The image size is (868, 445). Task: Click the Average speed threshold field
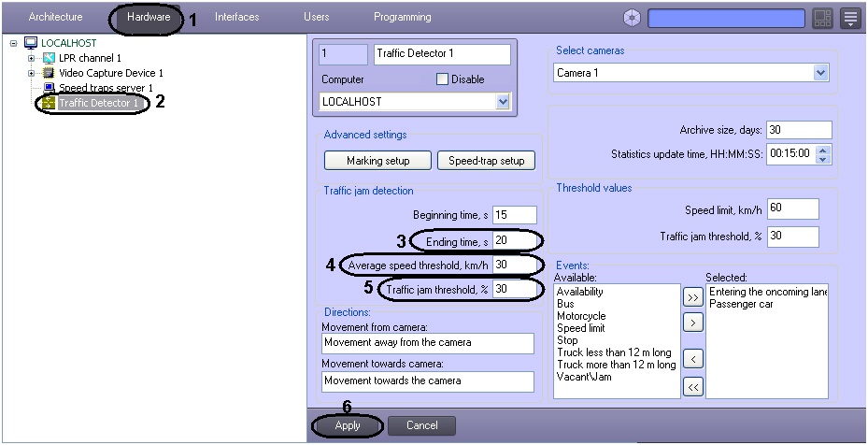514,265
